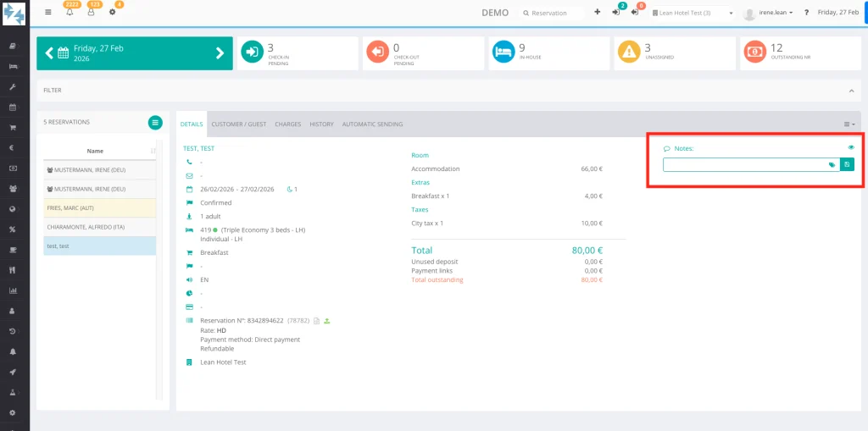
Task: Save the note with the save icon
Action: [x=847, y=164]
